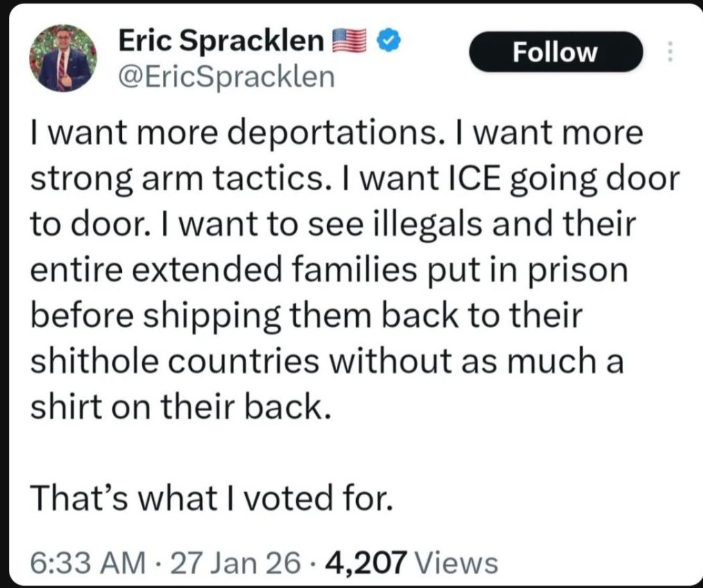The image size is (703, 588).
Task: Click the line ending "without as much a"
Action: point(327,361)
